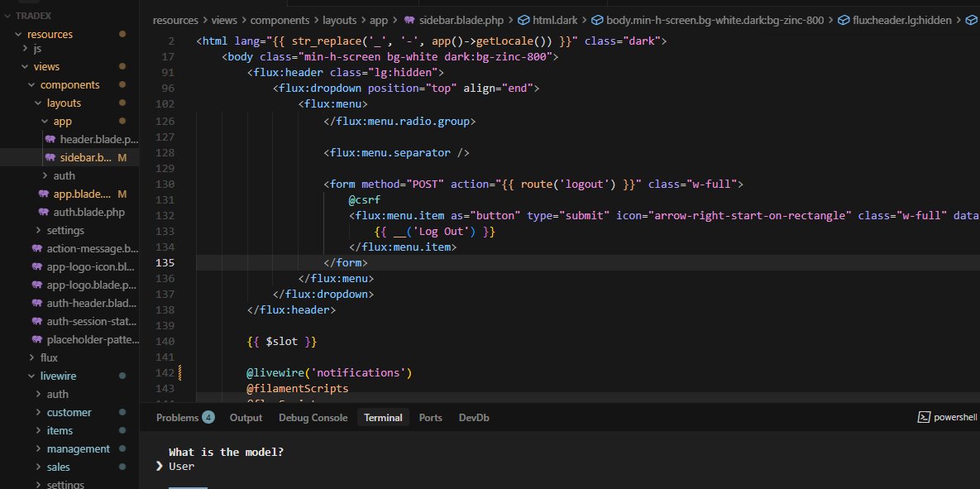
Task: Click breadcrumb sidebar.blade.php file icon
Action: click(410, 20)
